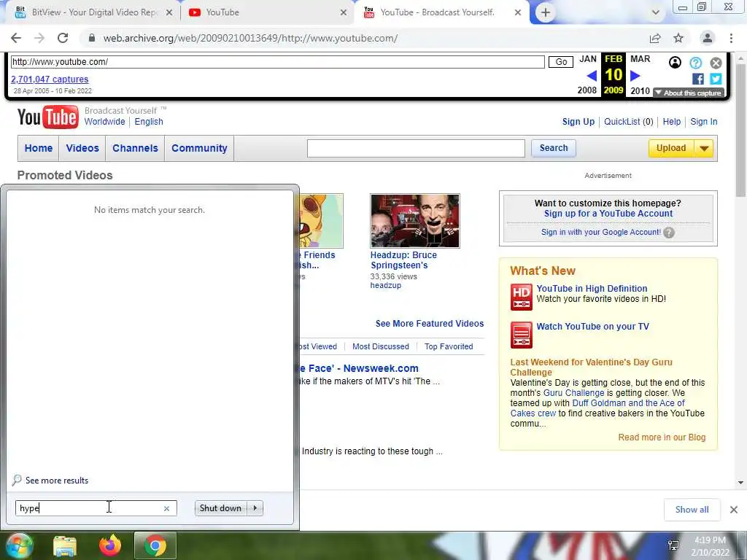Viewport: 747px width, 560px height.
Task: Expand the Shut down options arrow
Action: click(255, 508)
